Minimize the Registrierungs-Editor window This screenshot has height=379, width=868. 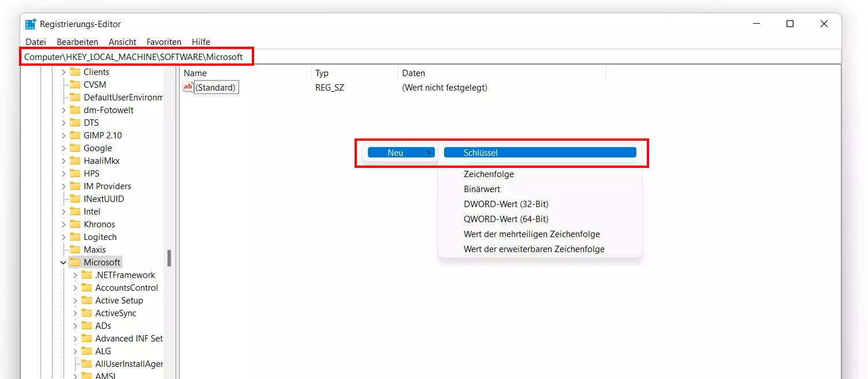[756, 24]
